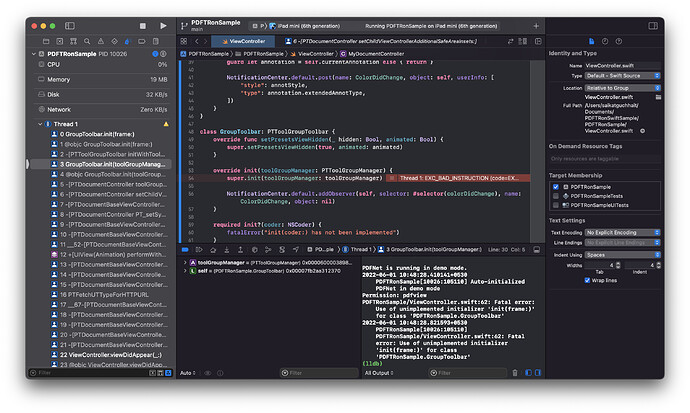Click the console Filter field
The height and width of the screenshot is (413, 690).
467,373
